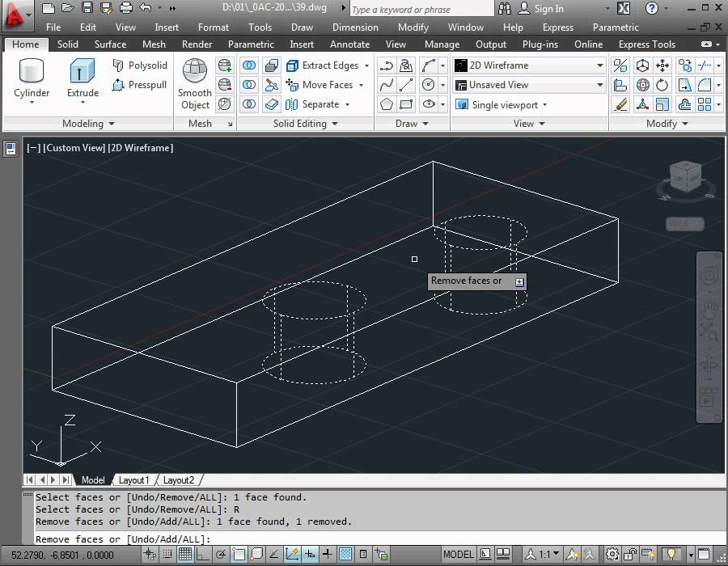The width and height of the screenshot is (728, 566).
Task: Open the visual style dropdown showing 2D Wireframe
Action: 599,65
